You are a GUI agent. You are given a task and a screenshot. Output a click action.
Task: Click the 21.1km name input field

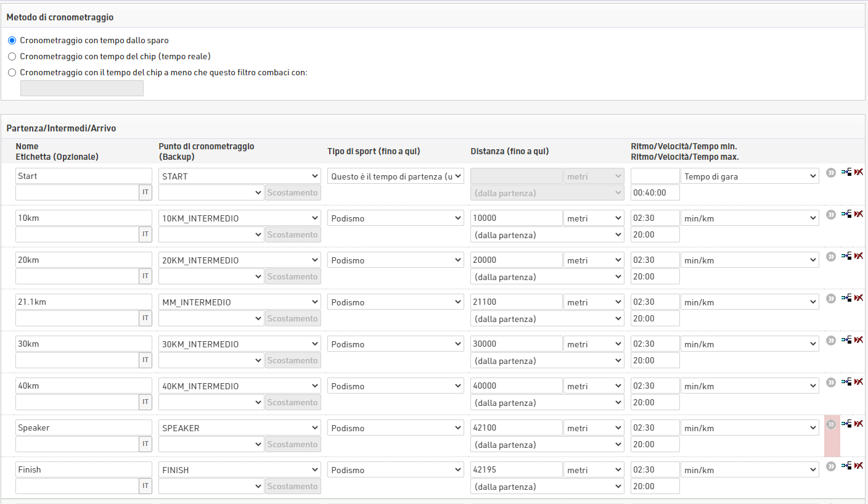click(x=84, y=302)
